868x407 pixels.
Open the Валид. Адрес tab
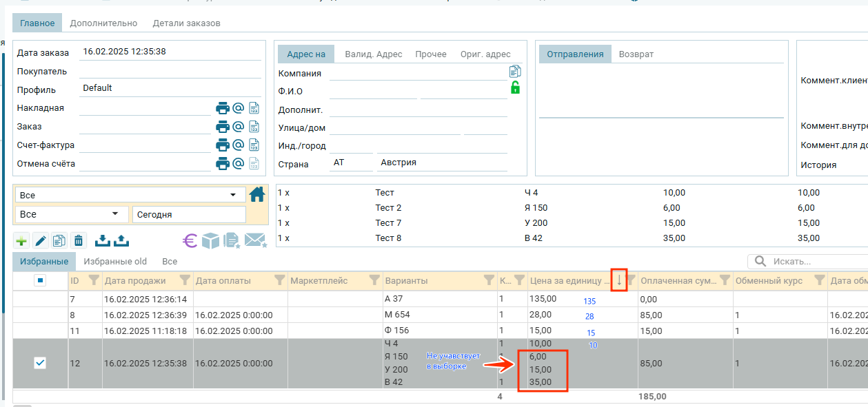[x=373, y=54]
